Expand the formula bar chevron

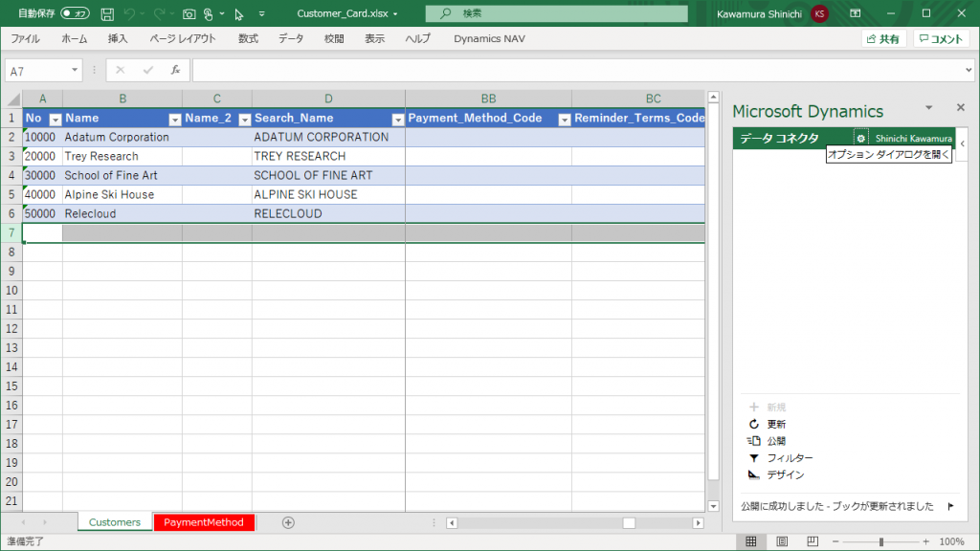coord(969,71)
